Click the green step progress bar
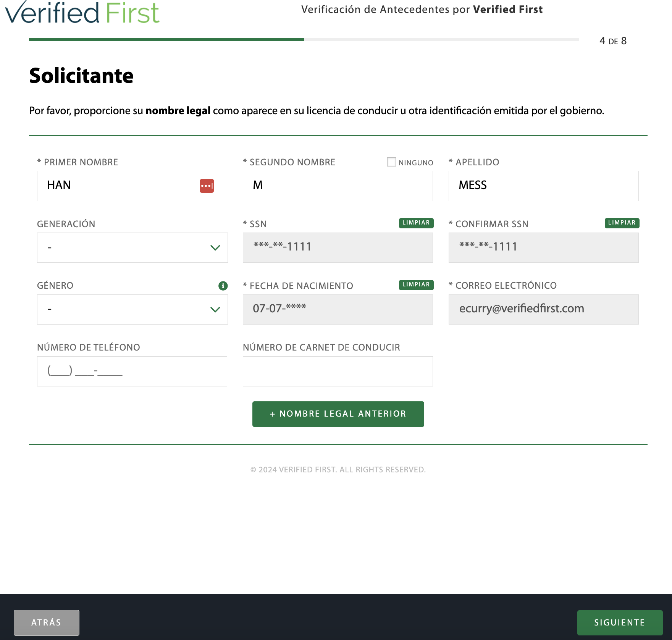This screenshot has width=672, height=640. [166, 39]
